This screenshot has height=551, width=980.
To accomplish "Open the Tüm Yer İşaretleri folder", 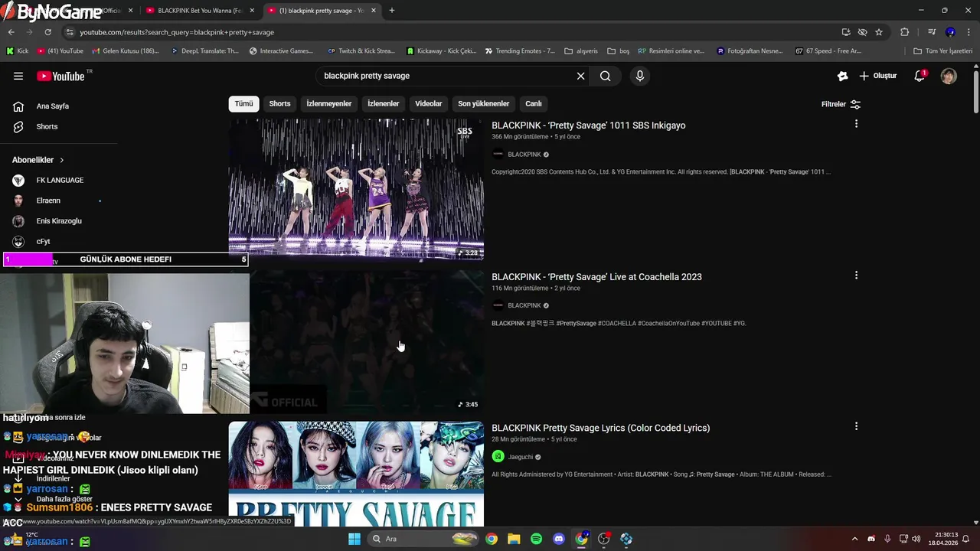I will [942, 51].
